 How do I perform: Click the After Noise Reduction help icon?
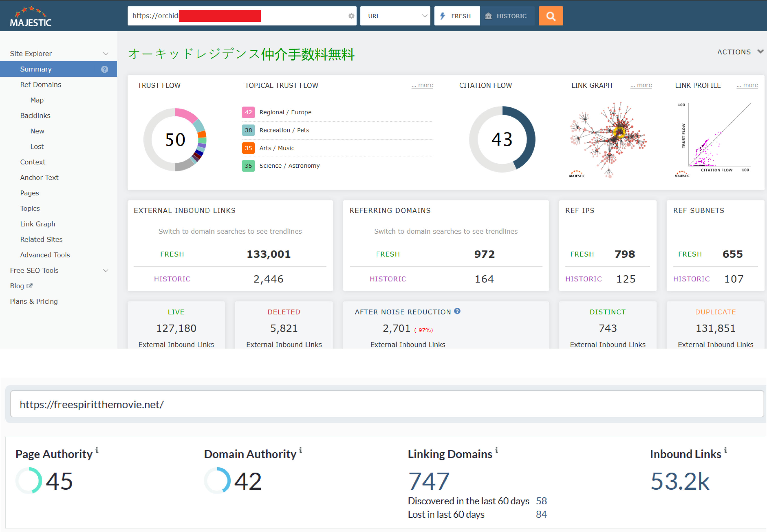tap(457, 311)
